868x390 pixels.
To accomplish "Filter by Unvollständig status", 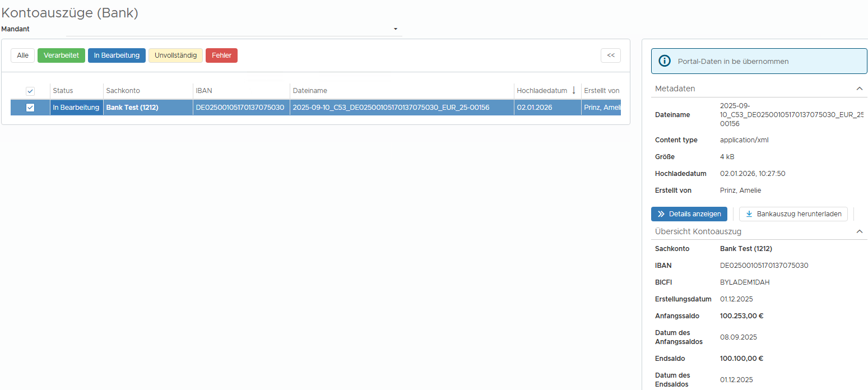I will 175,55.
